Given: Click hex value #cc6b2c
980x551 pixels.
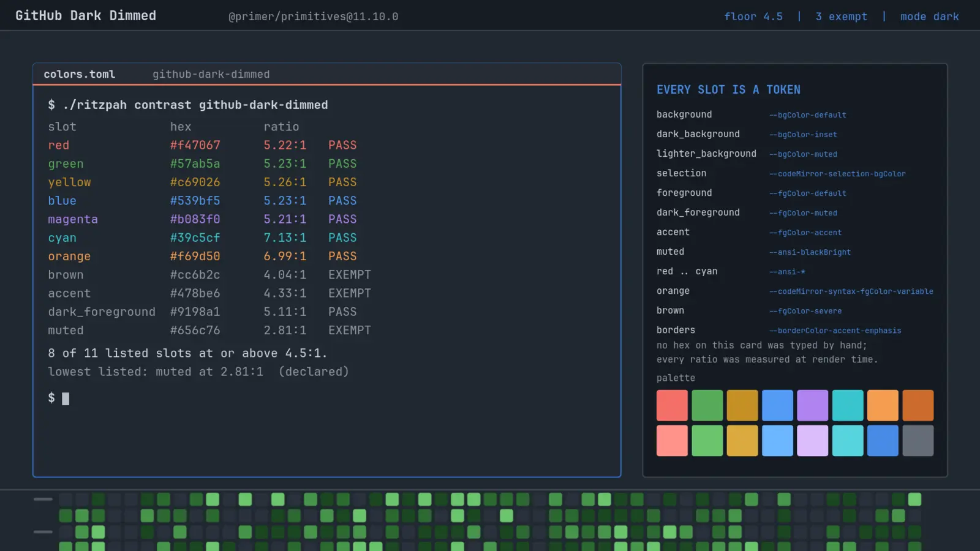Looking at the screenshot, I should tap(195, 275).
